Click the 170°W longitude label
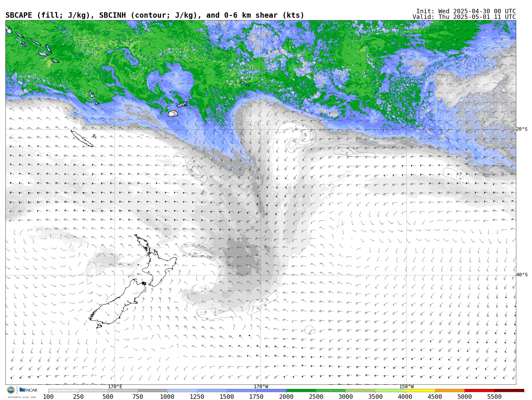532x400 pixels. (261, 387)
